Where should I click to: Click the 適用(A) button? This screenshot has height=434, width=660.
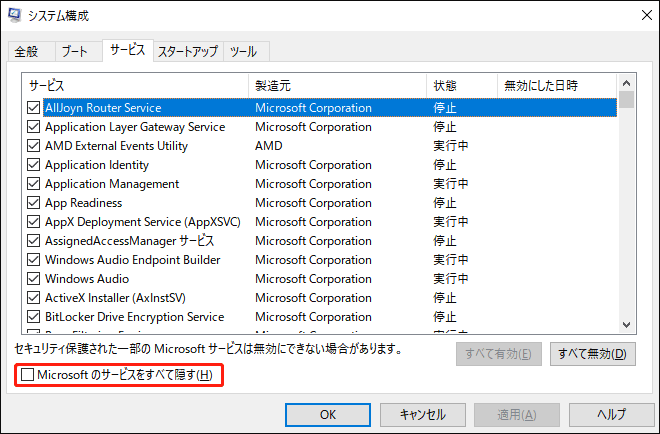(517, 415)
